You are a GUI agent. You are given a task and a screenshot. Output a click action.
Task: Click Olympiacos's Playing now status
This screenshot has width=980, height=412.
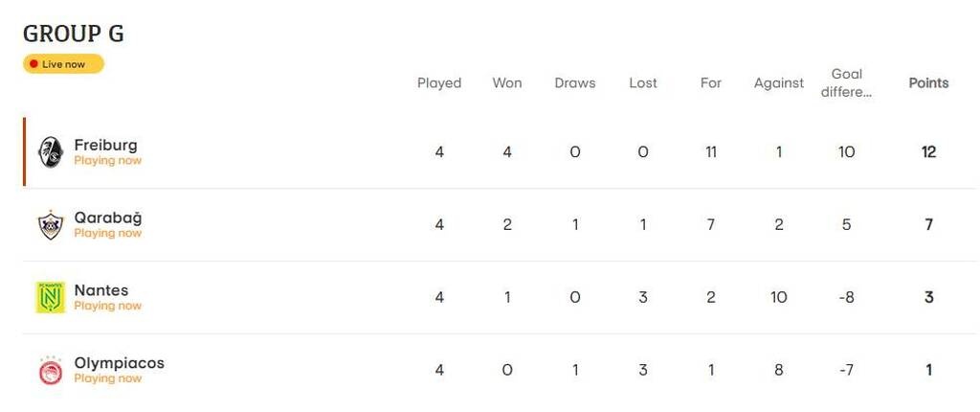click(x=107, y=378)
